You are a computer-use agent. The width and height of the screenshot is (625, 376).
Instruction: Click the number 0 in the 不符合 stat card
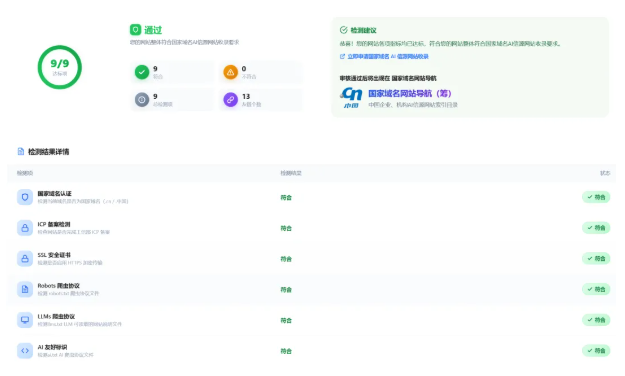click(x=244, y=69)
